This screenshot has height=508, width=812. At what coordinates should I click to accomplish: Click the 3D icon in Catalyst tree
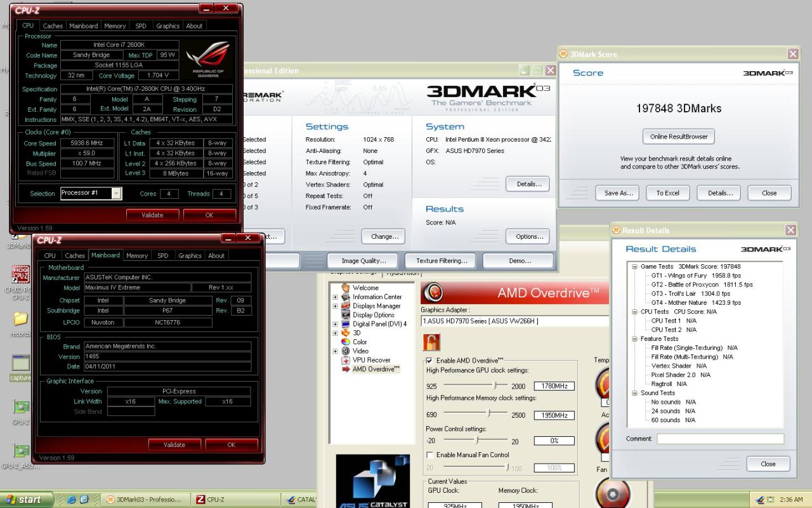pos(346,333)
